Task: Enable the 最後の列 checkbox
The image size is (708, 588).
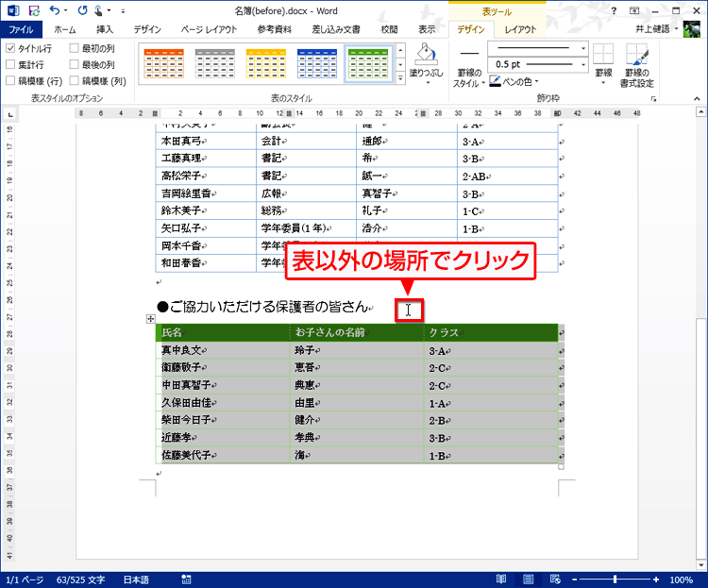Action: [75, 64]
